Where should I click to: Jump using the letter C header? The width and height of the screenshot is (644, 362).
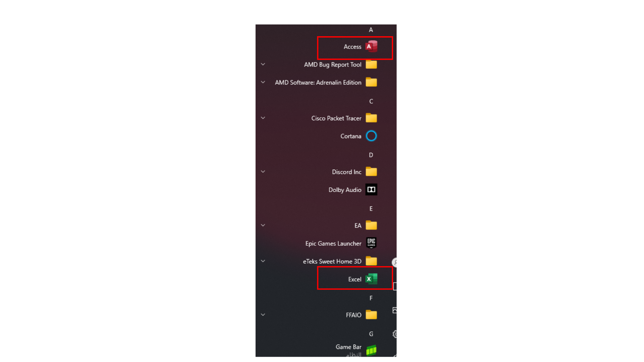371,101
